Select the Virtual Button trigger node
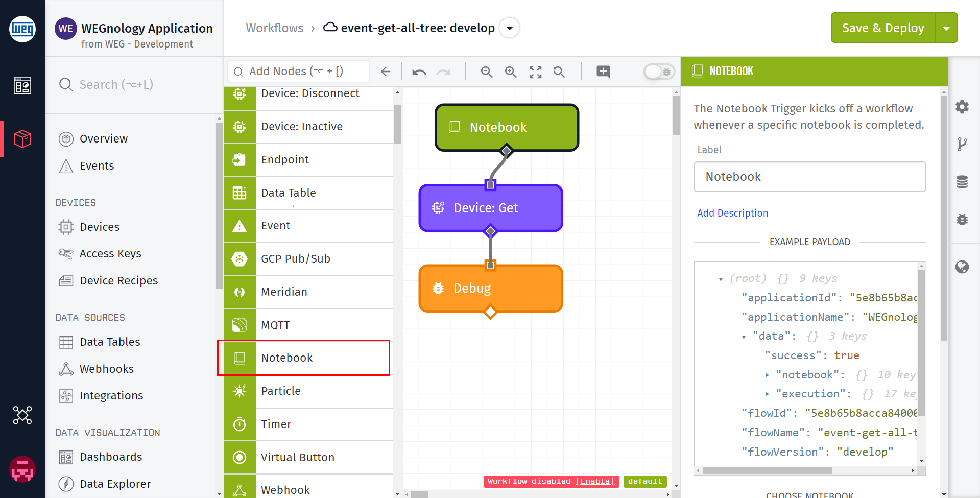Screen dimensions: 980x498 308,458
